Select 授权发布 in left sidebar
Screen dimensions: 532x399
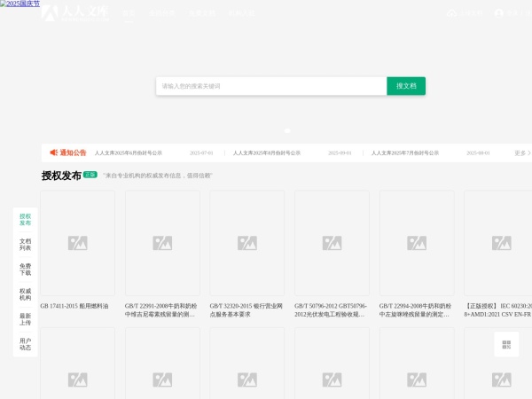[25, 220]
